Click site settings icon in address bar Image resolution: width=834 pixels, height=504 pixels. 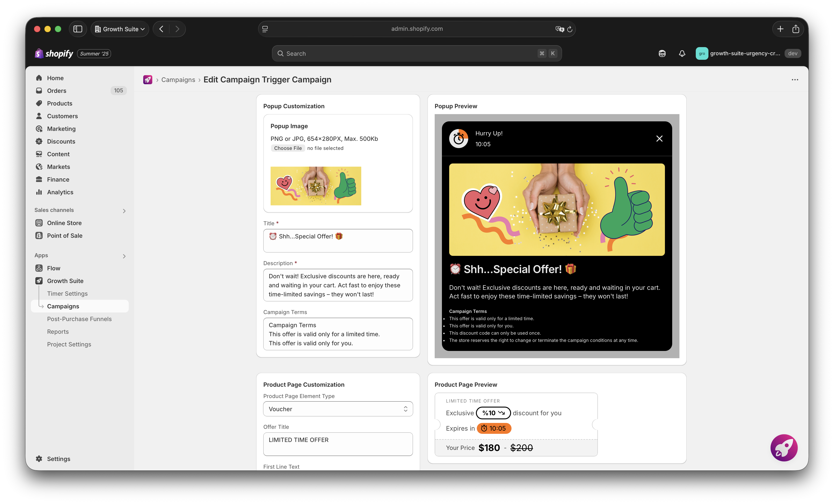[x=265, y=29]
